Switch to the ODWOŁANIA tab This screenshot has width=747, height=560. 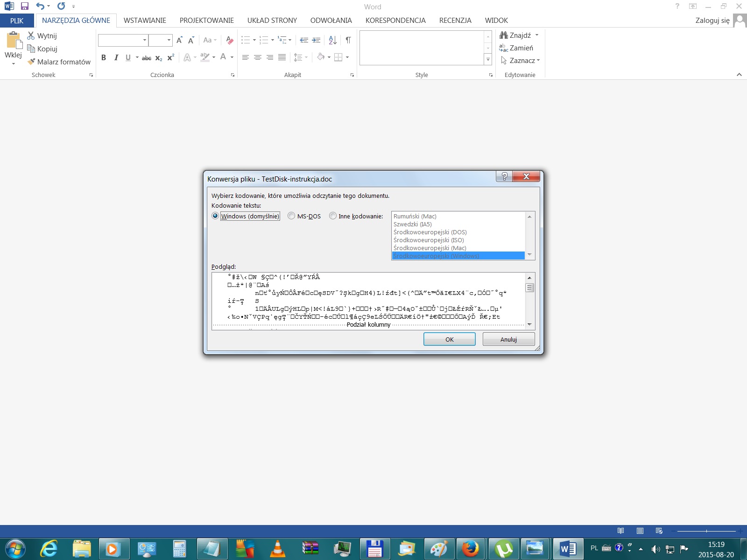[331, 21]
